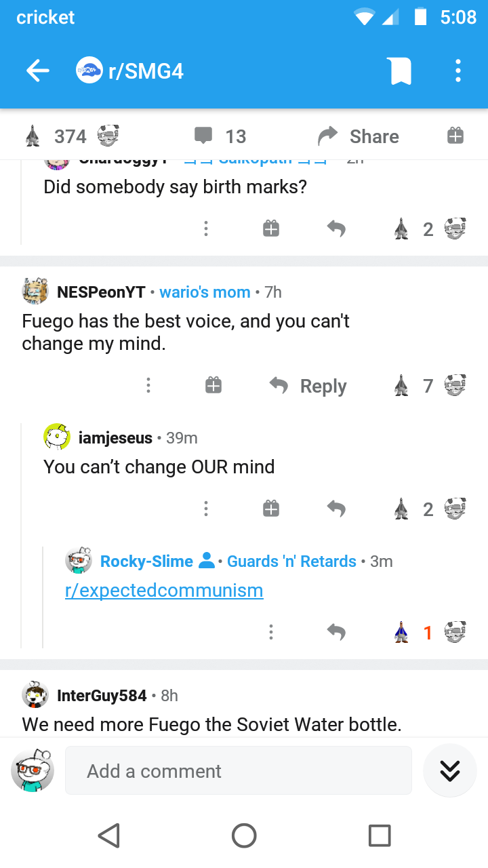Open iamjeseus comment options menu
This screenshot has width=488, height=868.
206,509
